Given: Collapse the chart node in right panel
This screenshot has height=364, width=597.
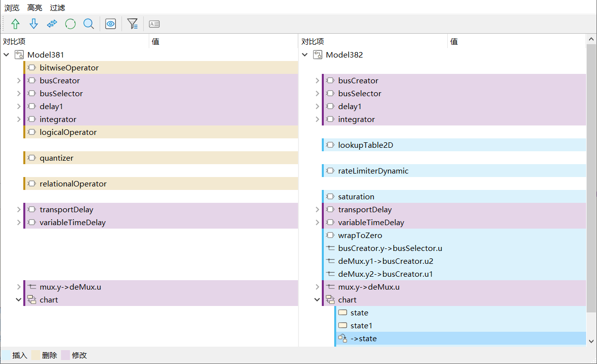Looking at the screenshot, I should tap(317, 300).
